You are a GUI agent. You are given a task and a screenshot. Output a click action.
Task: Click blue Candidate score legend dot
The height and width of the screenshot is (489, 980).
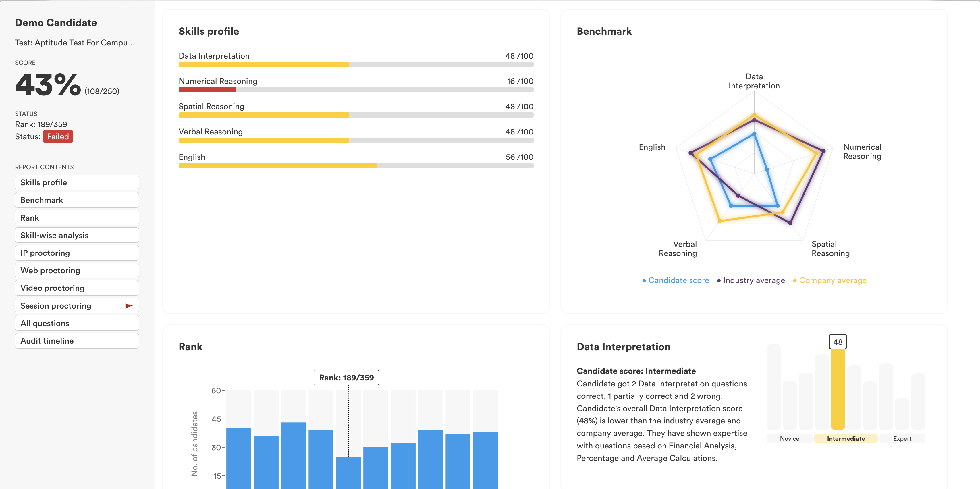click(x=644, y=281)
